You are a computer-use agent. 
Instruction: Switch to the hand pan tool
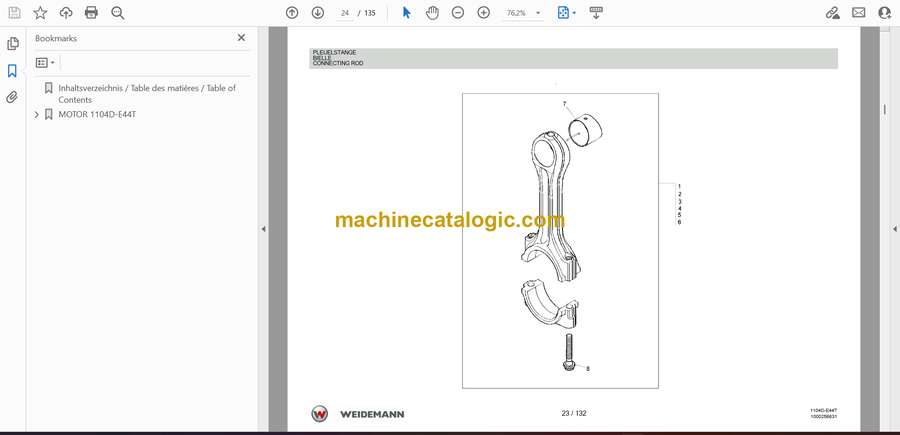coord(432,13)
